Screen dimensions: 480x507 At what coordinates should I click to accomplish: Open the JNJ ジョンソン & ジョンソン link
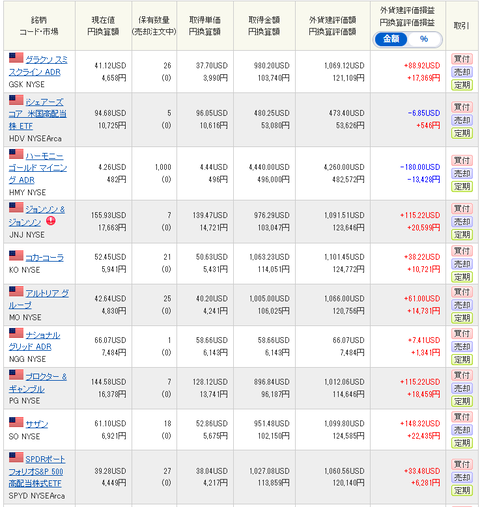click(37, 216)
